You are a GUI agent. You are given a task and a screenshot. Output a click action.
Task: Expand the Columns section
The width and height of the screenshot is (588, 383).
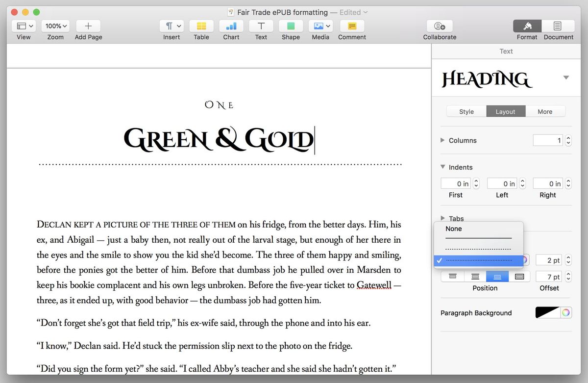coord(442,140)
